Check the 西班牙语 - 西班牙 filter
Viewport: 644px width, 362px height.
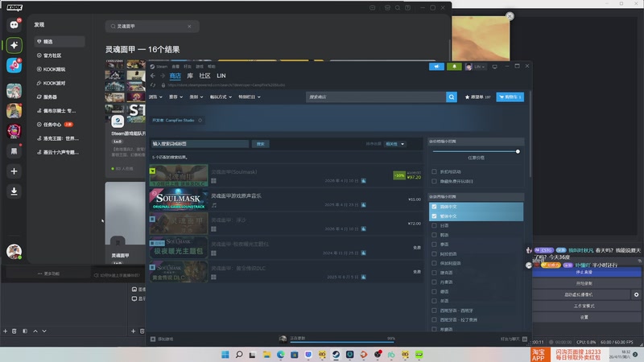pyautogui.click(x=434, y=311)
